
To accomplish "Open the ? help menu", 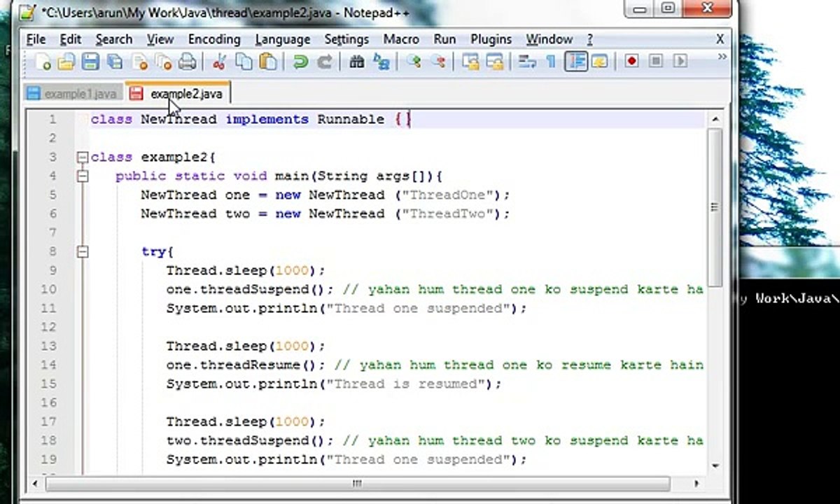I will coord(589,39).
